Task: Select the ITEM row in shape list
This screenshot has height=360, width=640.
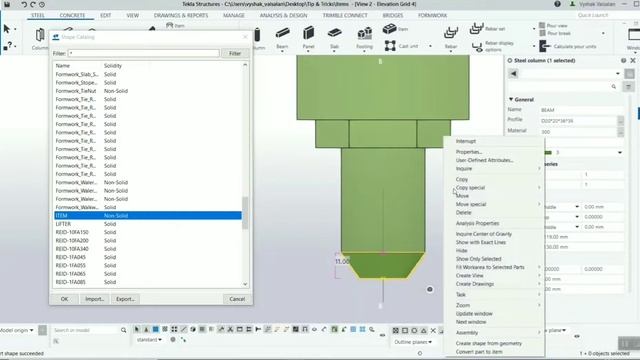Action: (148, 216)
